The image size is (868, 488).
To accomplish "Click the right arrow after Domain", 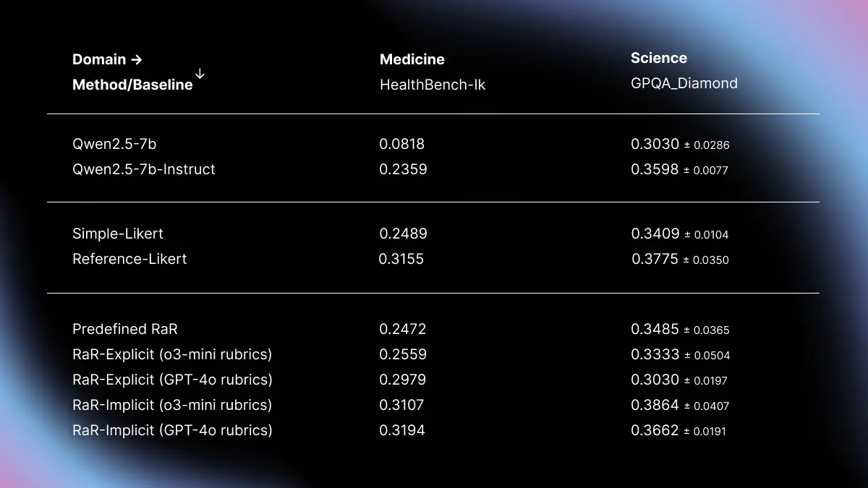I will click(136, 59).
